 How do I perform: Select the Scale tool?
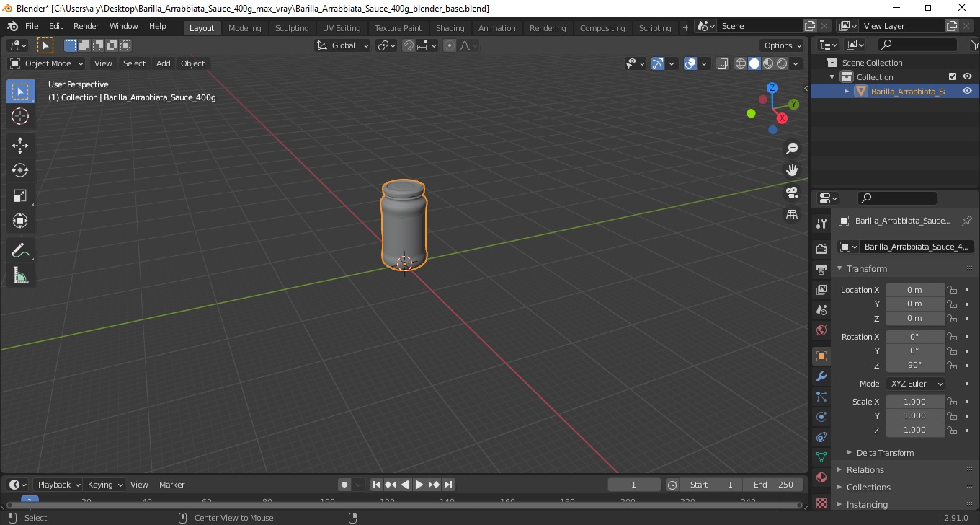click(20, 195)
